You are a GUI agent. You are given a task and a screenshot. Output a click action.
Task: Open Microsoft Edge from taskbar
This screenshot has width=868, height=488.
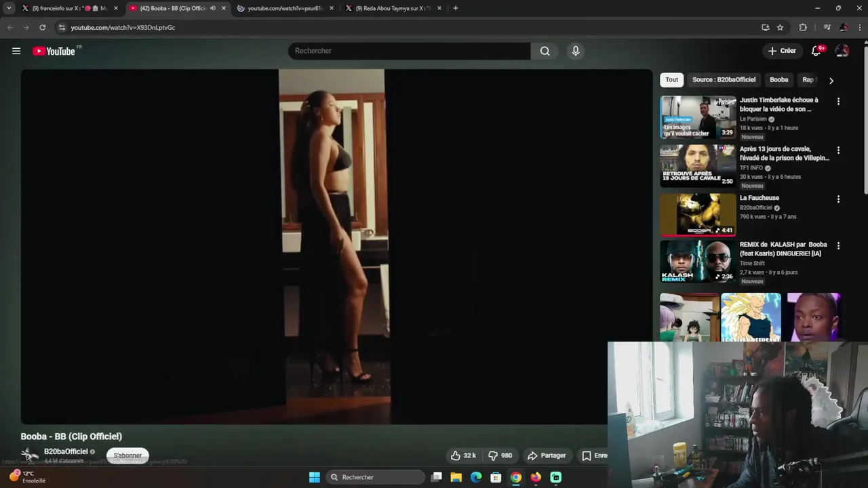(476, 477)
